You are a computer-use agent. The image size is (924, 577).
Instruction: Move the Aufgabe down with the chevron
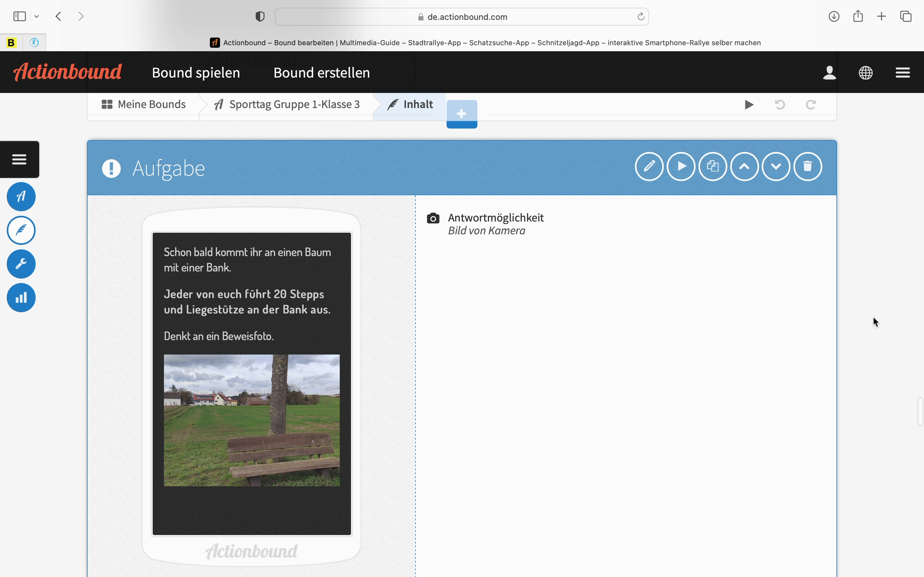click(776, 166)
